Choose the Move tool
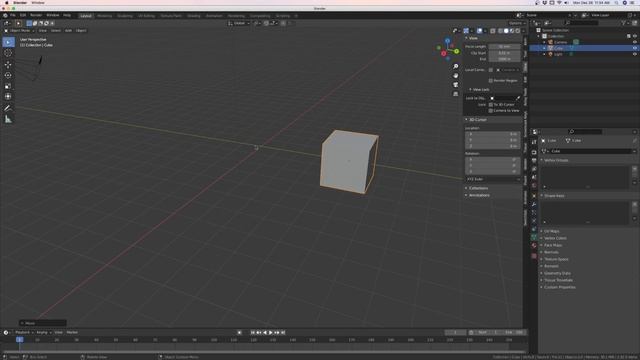640x360 pixels. pyautogui.click(x=8, y=64)
